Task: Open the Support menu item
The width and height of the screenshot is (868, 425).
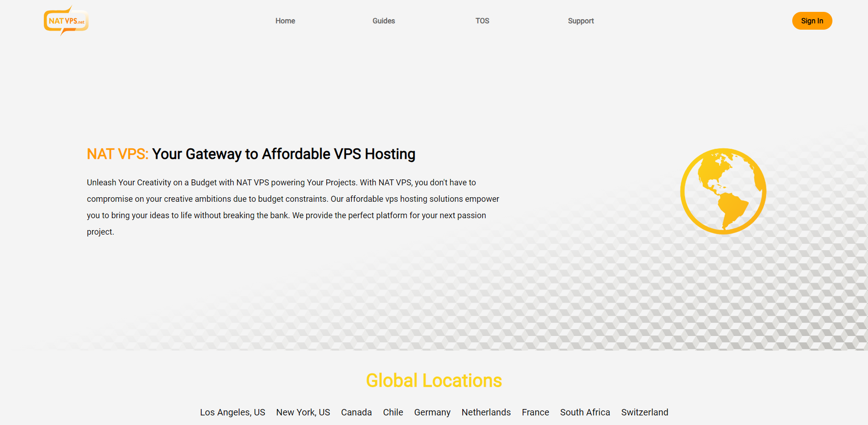Action: point(581,21)
